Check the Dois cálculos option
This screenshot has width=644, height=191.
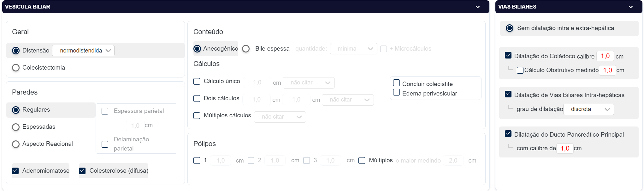[x=197, y=98]
